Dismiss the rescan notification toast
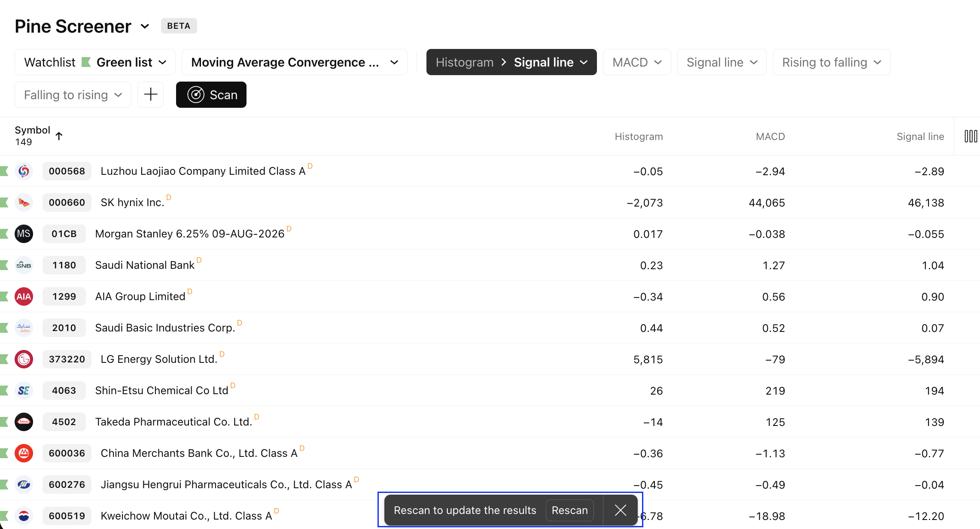 [620, 510]
